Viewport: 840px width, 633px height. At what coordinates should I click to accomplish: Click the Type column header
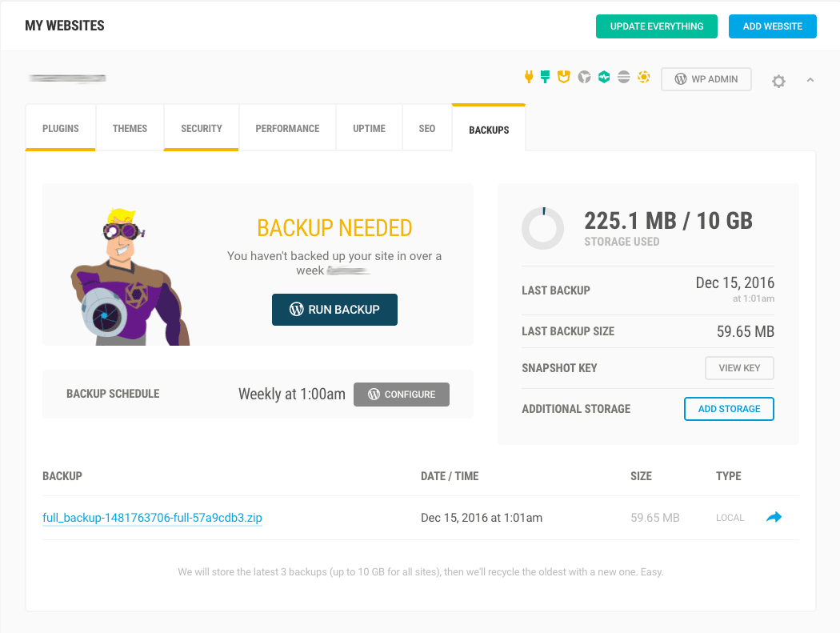coord(729,476)
